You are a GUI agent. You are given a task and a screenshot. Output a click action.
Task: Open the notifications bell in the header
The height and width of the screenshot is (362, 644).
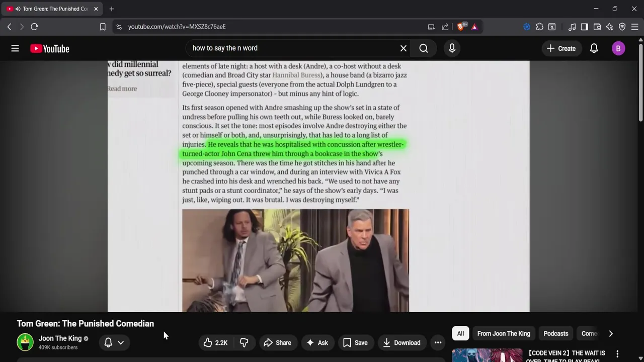click(x=594, y=48)
